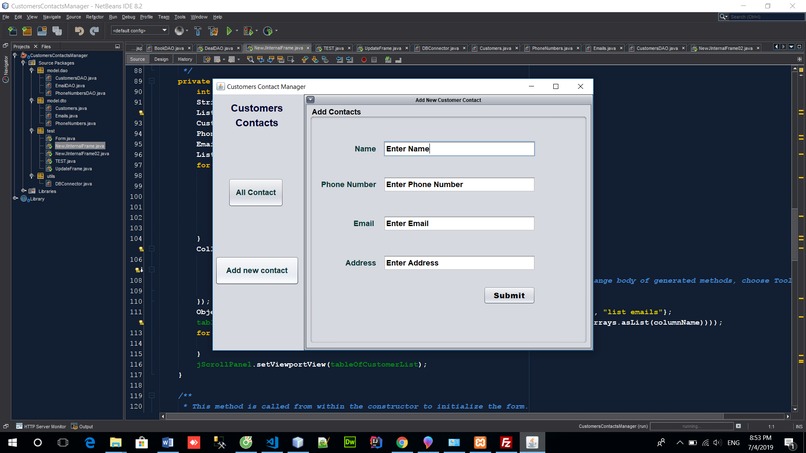806x453 pixels.
Task: Close the BookDAO.java editor tab
Action: [189, 48]
